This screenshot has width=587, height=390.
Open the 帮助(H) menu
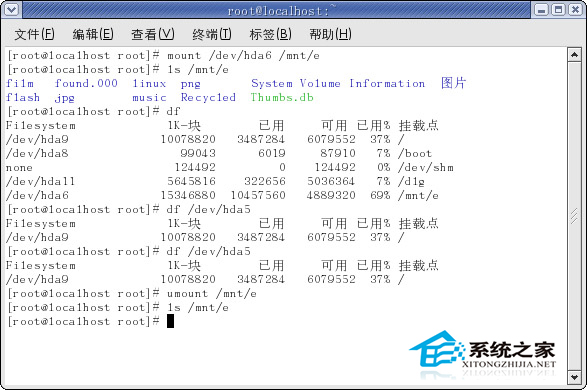[x=330, y=34]
